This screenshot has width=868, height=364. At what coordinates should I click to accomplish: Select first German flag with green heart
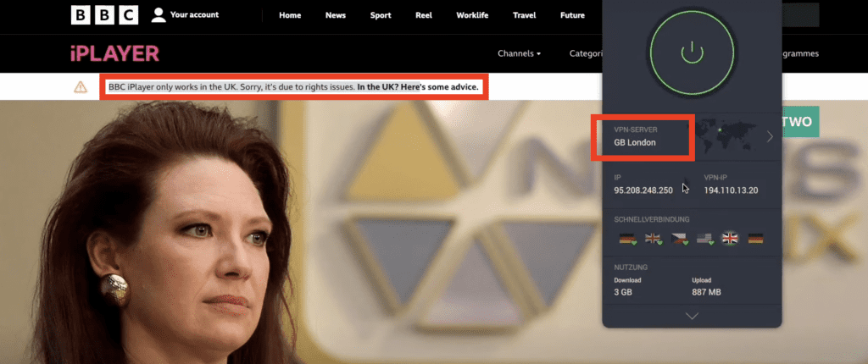click(x=628, y=239)
